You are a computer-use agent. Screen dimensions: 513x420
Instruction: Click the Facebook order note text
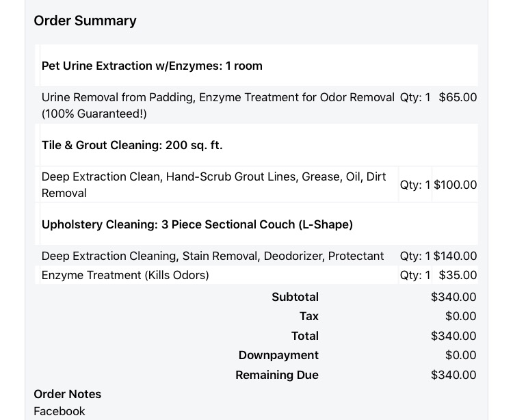60,411
